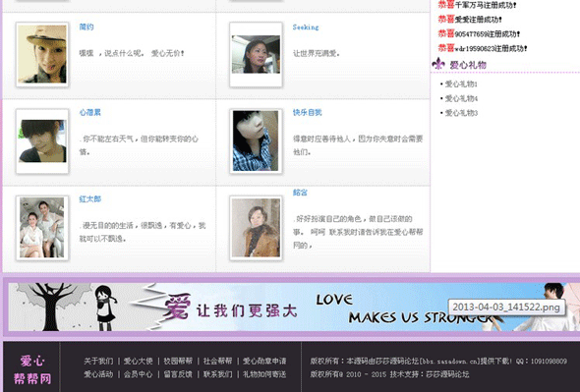Open the brown-coat woman's profile photo
The height and width of the screenshot is (392, 580).
coord(256,228)
